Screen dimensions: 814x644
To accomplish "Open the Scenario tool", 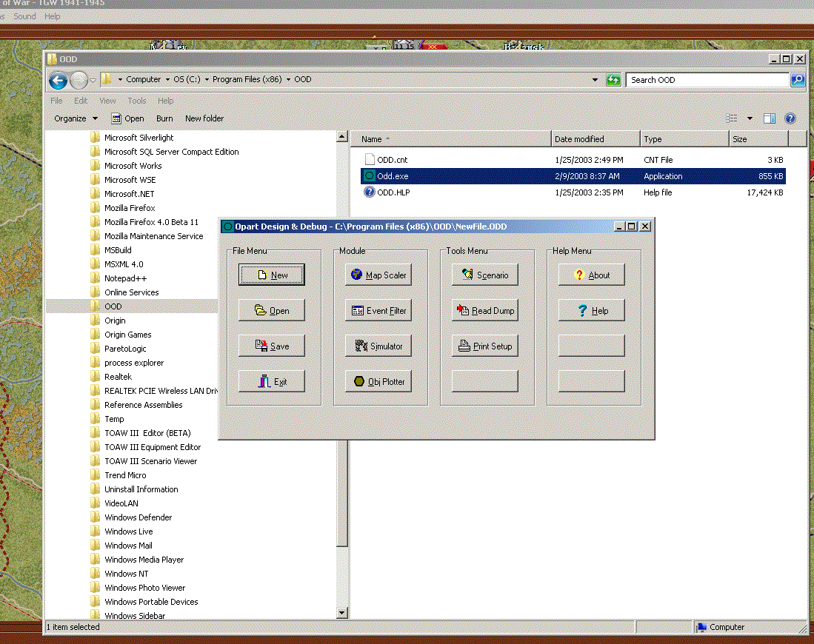I will (x=485, y=275).
